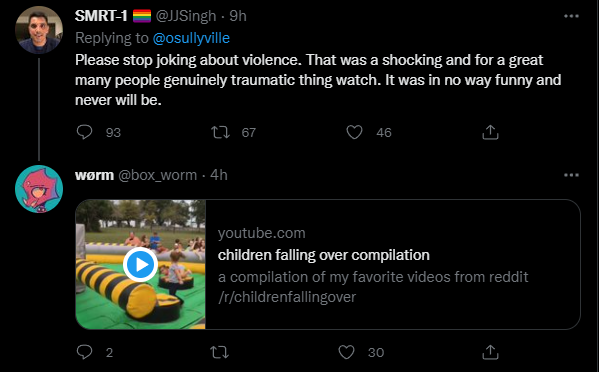Click the 9h timestamp on SMRT-1's tweet
599x372 pixels.
(238, 16)
